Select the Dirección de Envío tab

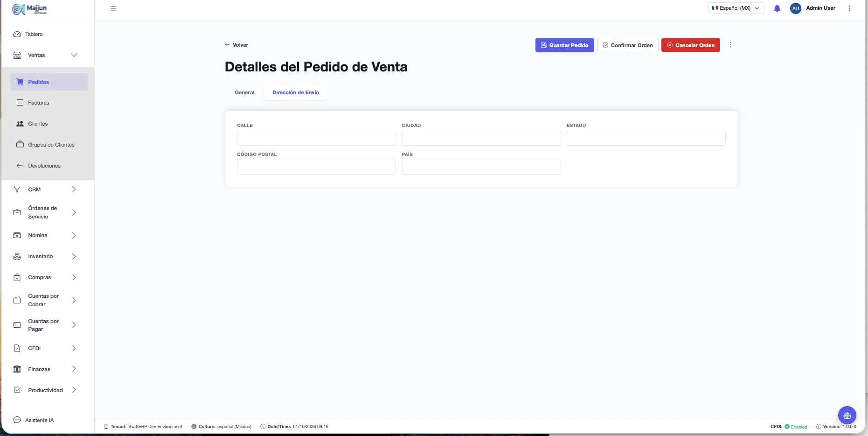(296, 92)
